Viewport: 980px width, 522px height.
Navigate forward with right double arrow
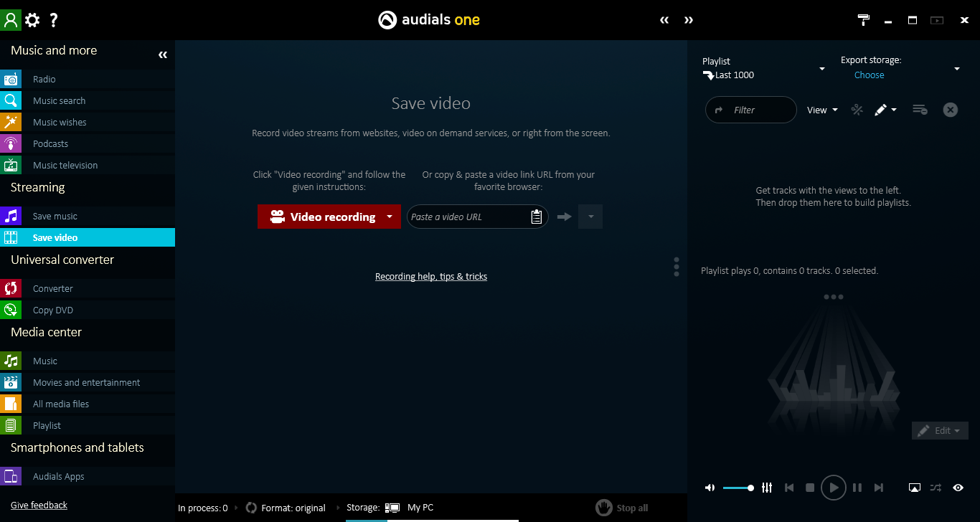coord(689,20)
